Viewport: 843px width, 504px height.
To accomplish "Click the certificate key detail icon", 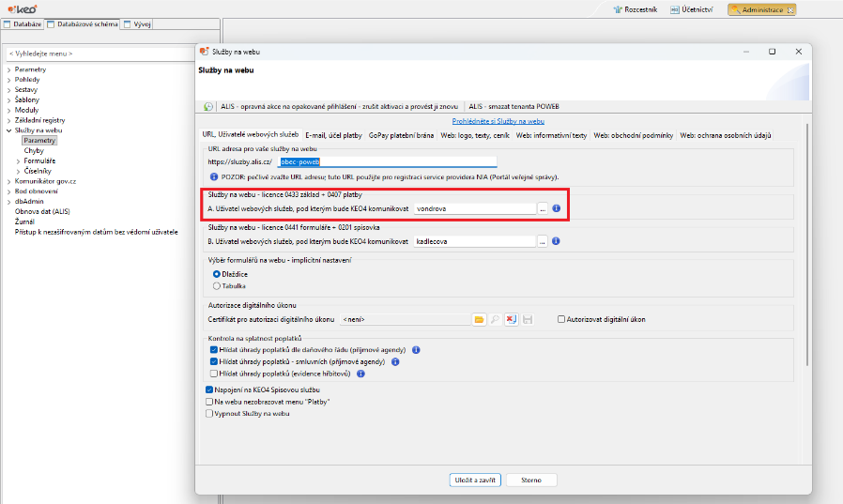I will (495, 320).
